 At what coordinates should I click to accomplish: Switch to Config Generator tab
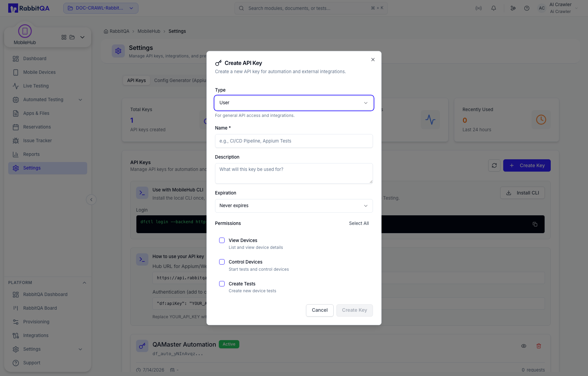pos(180,80)
